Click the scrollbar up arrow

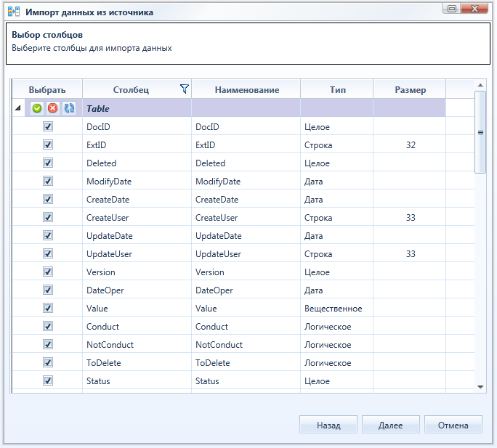coord(480,85)
